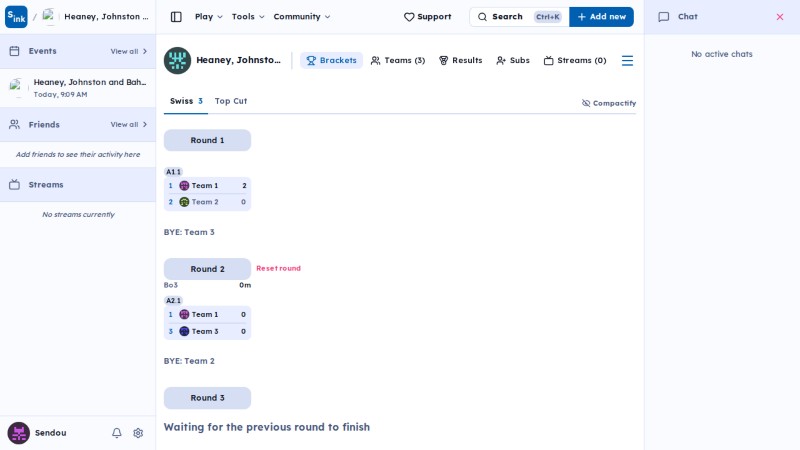This screenshot has width=800, height=450.
Task: Open the settings gear icon
Action: [x=138, y=433]
